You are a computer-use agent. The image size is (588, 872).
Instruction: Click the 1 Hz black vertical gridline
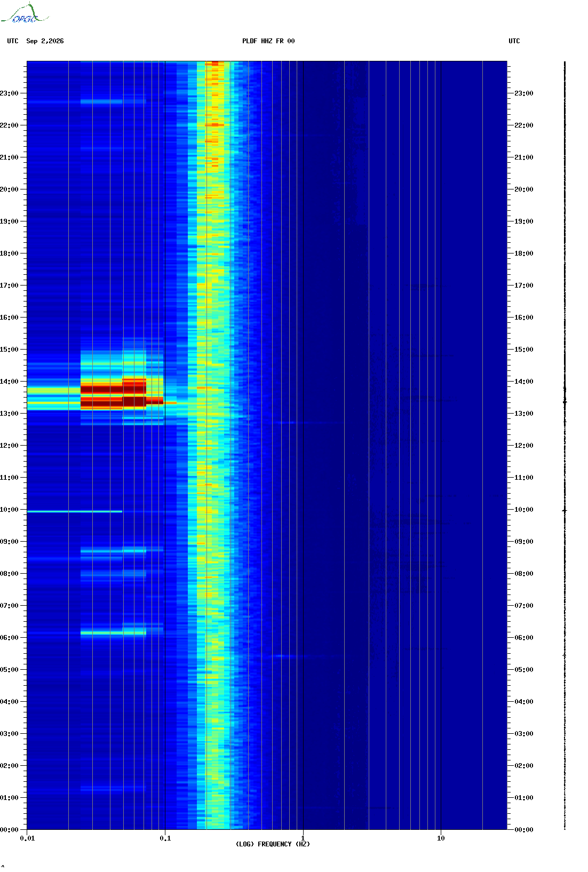click(303, 445)
